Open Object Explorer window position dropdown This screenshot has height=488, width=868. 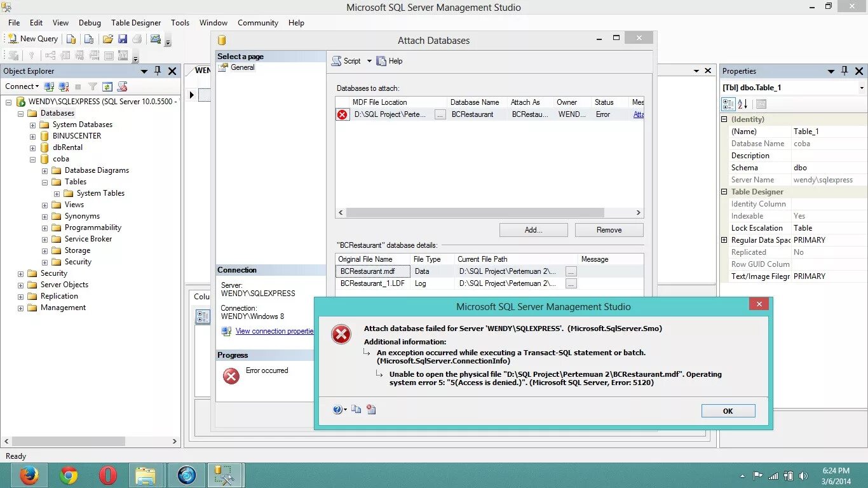pyautogui.click(x=144, y=71)
